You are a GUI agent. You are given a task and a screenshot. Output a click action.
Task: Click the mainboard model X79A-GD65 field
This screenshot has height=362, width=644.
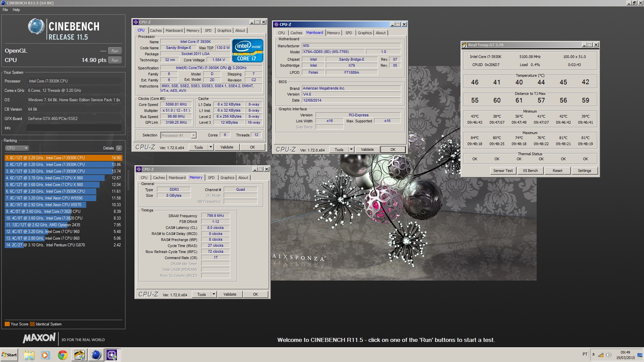pos(333,52)
